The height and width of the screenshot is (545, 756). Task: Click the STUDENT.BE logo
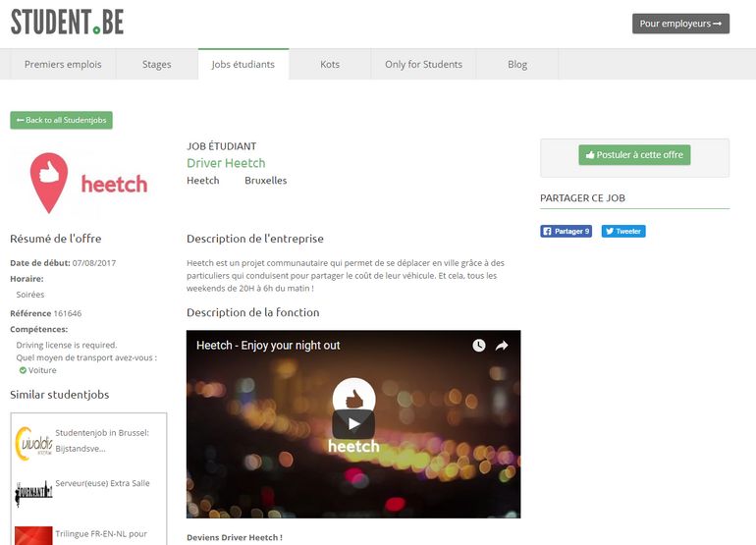67,23
